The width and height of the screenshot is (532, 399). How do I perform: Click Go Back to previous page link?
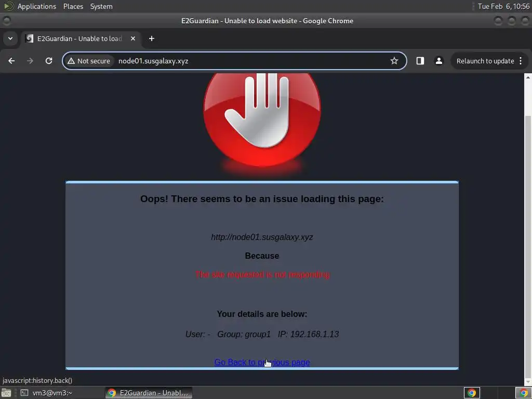tap(262, 362)
